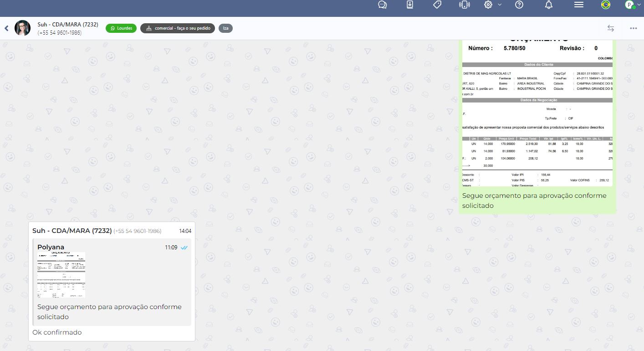This screenshot has height=351, width=644.
Task: Open the notifications bell
Action: pos(549,5)
